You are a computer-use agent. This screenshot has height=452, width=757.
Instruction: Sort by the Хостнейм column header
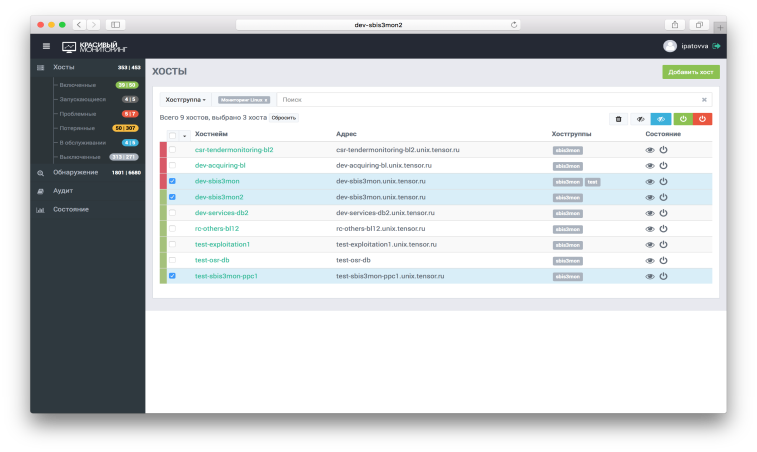pyautogui.click(x=211, y=134)
